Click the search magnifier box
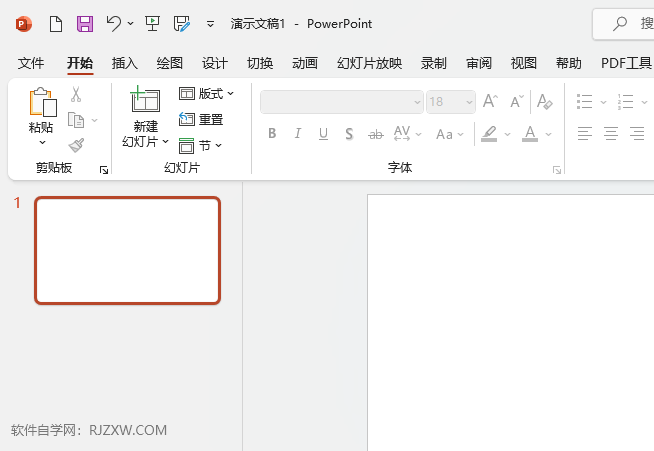Image resolution: width=654 pixels, height=451 pixels. tap(623, 24)
